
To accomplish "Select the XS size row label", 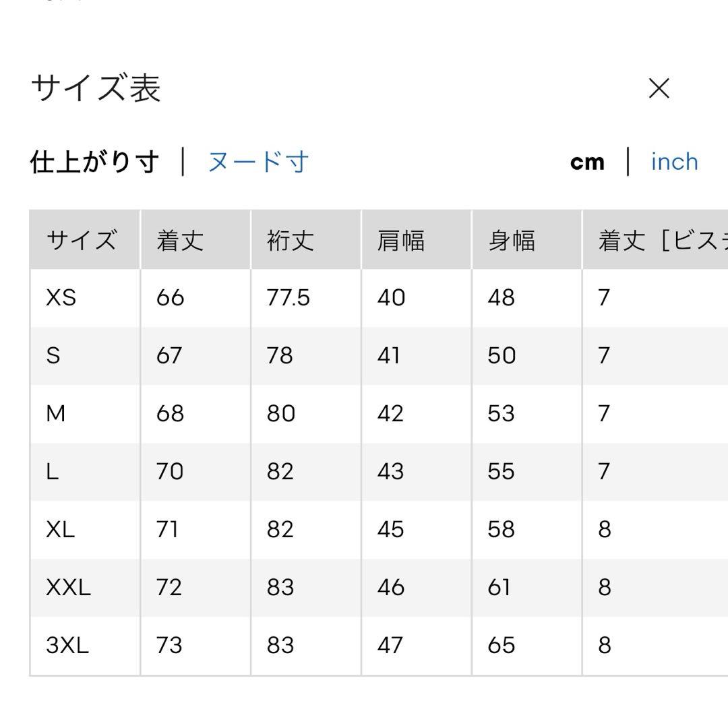I will pyautogui.click(x=61, y=298).
